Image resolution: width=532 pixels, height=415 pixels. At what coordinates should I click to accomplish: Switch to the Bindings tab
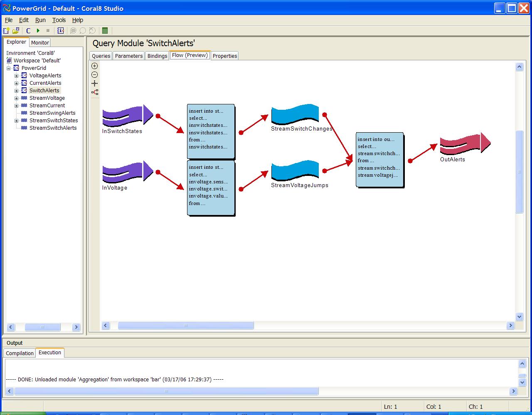pos(157,56)
